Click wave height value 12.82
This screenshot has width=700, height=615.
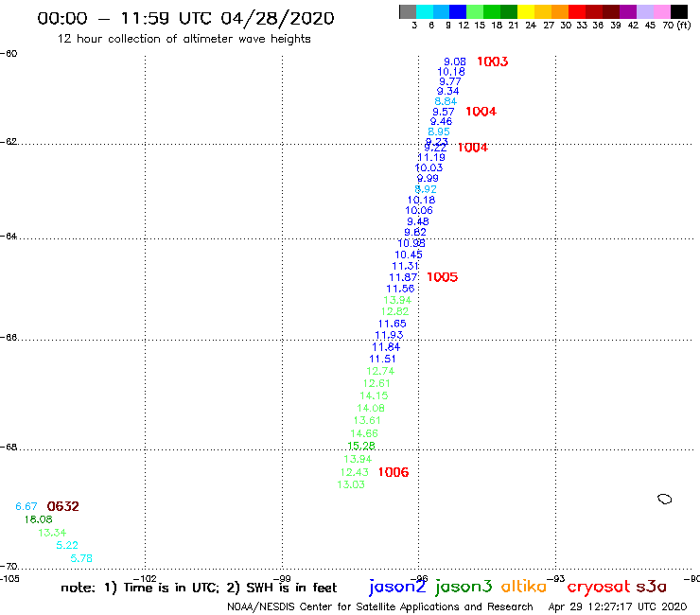pos(394,311)
